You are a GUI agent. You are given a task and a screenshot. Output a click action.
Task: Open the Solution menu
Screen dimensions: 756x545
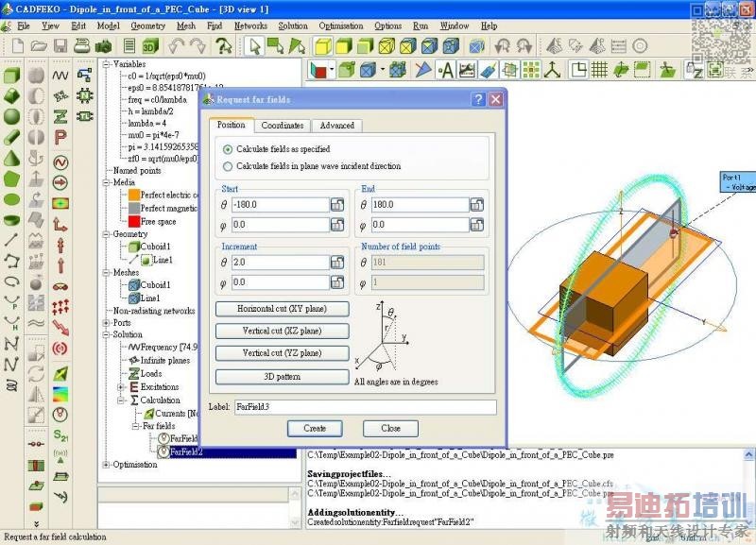pyautogui.click(x=293, y=26)
